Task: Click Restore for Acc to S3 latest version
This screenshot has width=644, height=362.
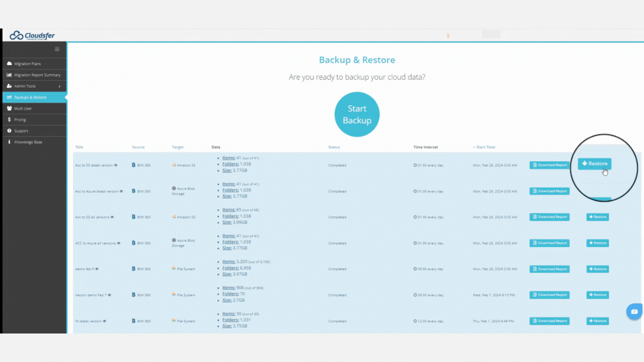Action: pos(594,164)
